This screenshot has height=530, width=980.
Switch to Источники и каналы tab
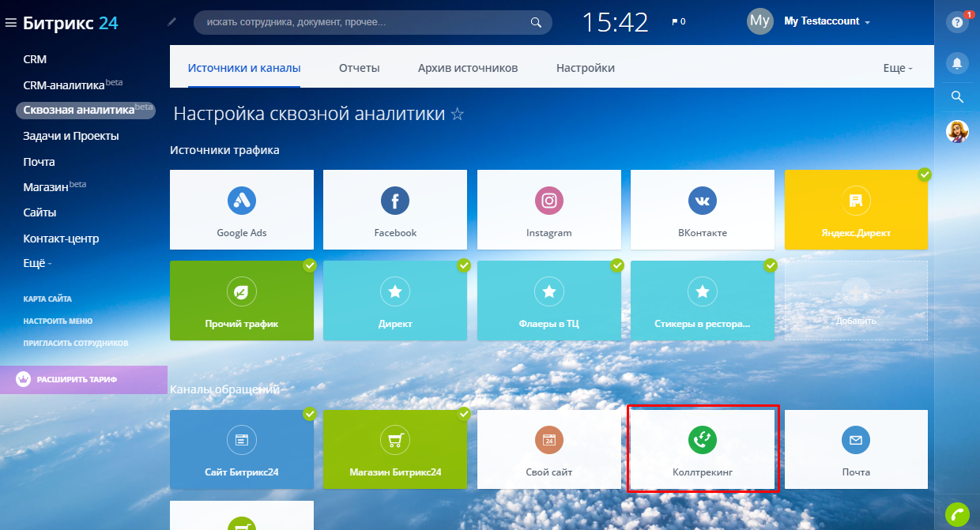tap(244, 68)
